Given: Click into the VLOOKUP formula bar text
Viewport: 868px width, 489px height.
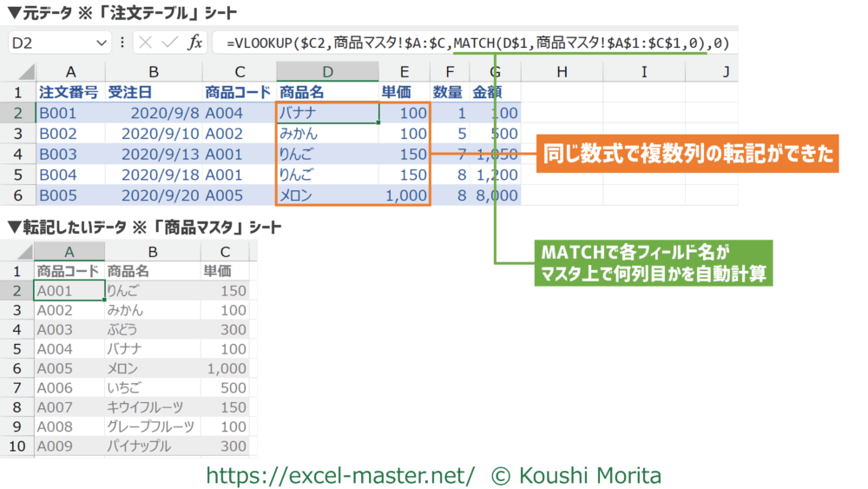Looking at the screenshot, I should (476, 42).
